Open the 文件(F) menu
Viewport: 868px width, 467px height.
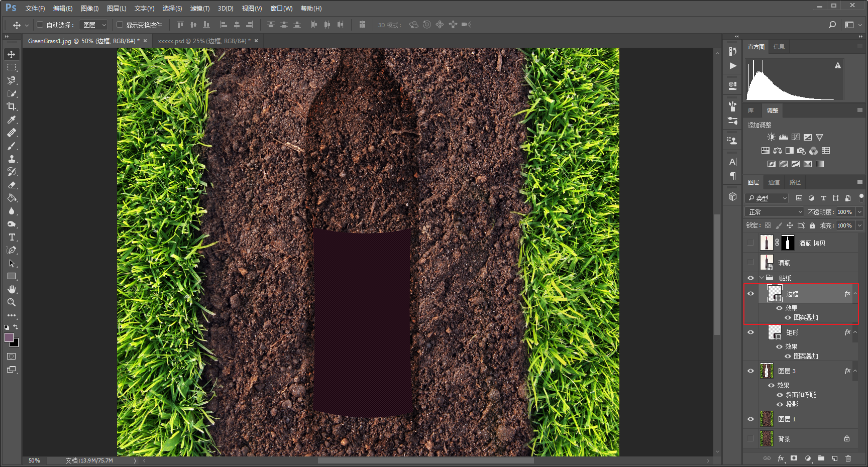35,9
